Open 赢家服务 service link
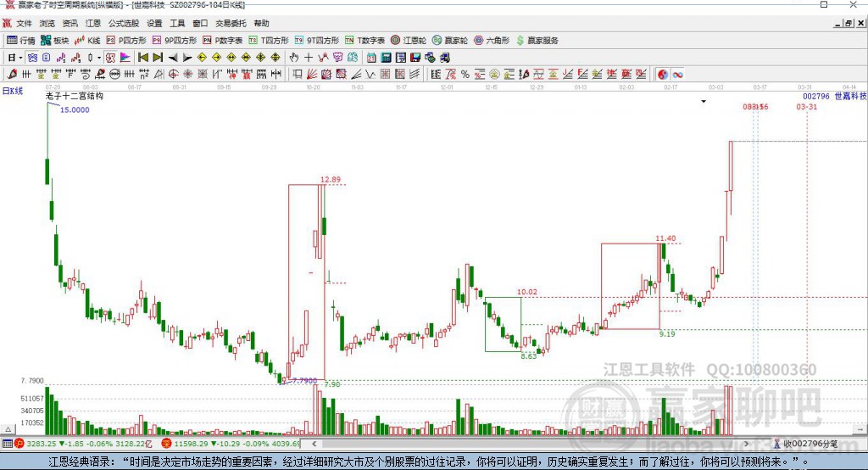The width and height of the screenshot is (868, 470). point(537,41)
